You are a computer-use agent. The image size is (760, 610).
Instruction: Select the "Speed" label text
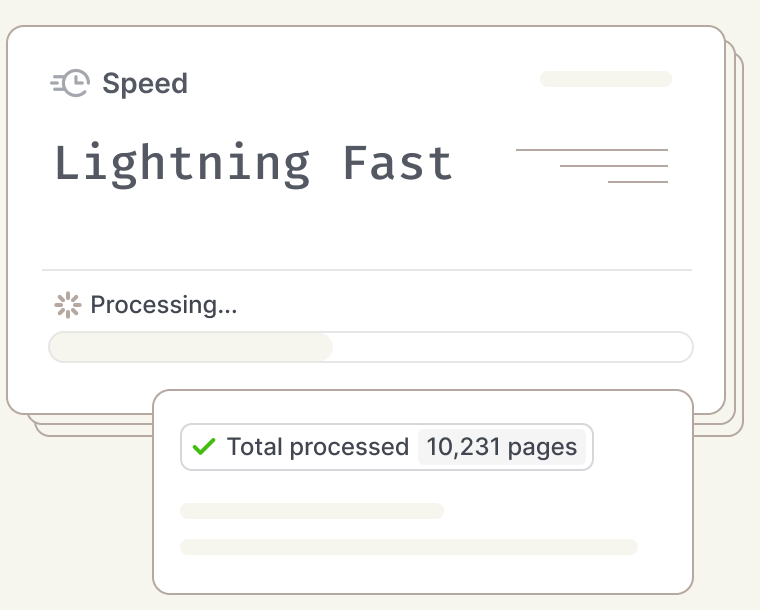pos(145,84)
